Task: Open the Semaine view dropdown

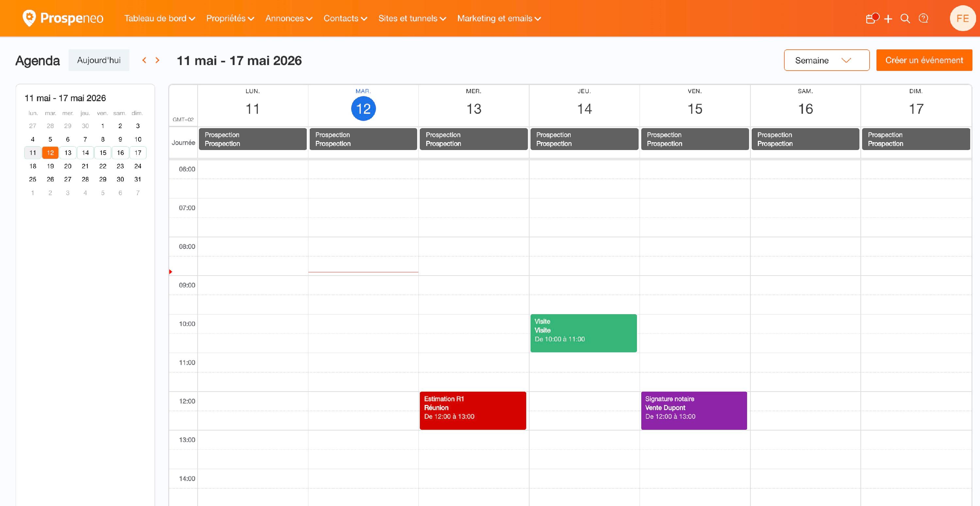Action: coord(826,60)
